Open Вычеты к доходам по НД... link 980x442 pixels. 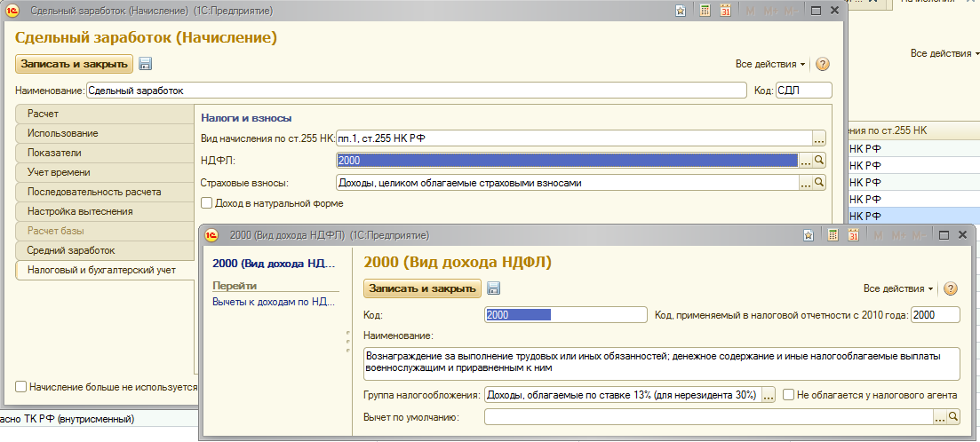tap(275, 302)
